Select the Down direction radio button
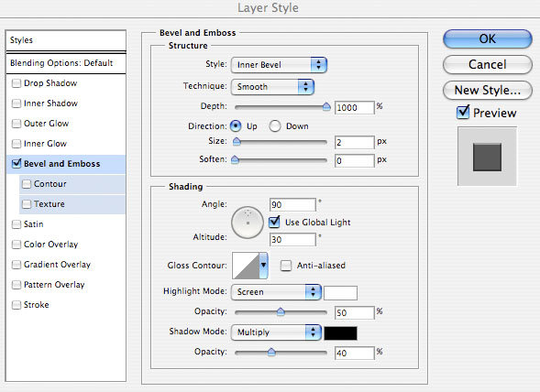Image resolution: width=540 pixels, height=392 pixels. 275,126
